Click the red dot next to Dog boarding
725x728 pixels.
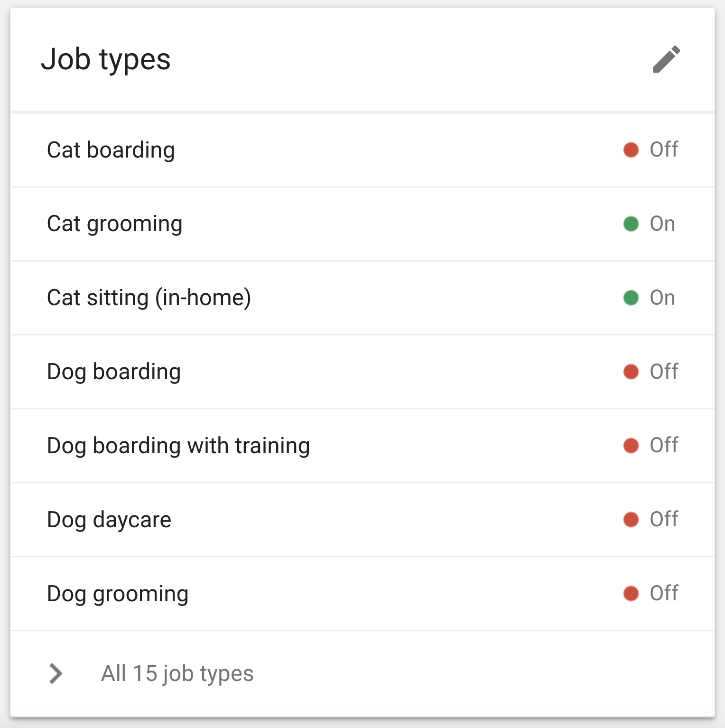tap(631, 372)
